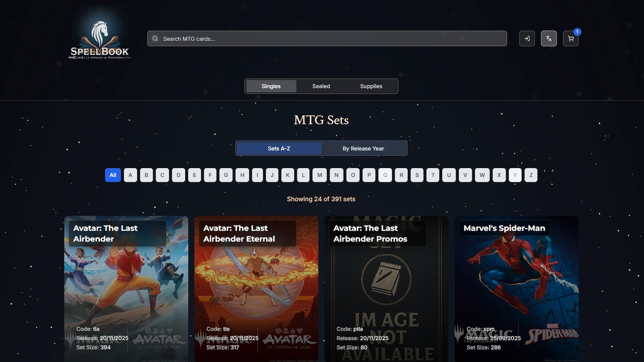Click the cart notification badge showing 1

coord(577,31)
